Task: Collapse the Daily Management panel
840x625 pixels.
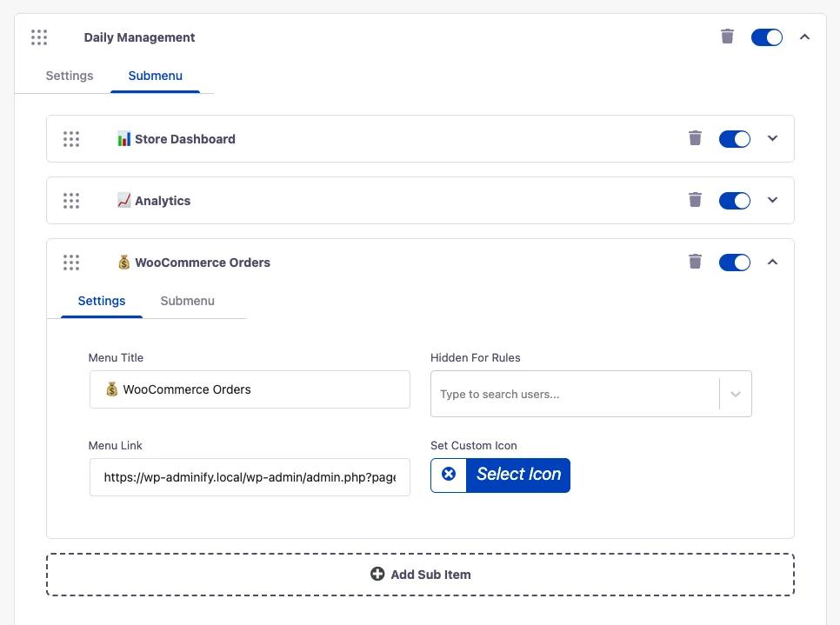Action: (804, 37)
